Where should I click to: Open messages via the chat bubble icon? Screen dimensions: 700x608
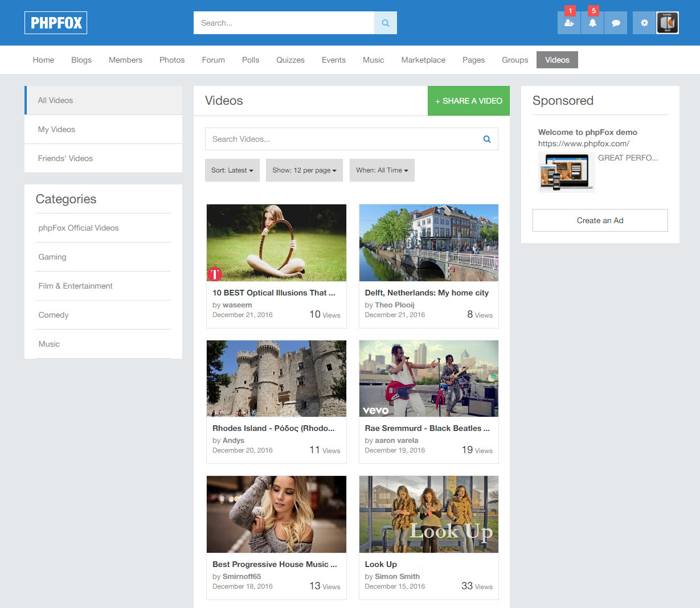pos(616,23)
